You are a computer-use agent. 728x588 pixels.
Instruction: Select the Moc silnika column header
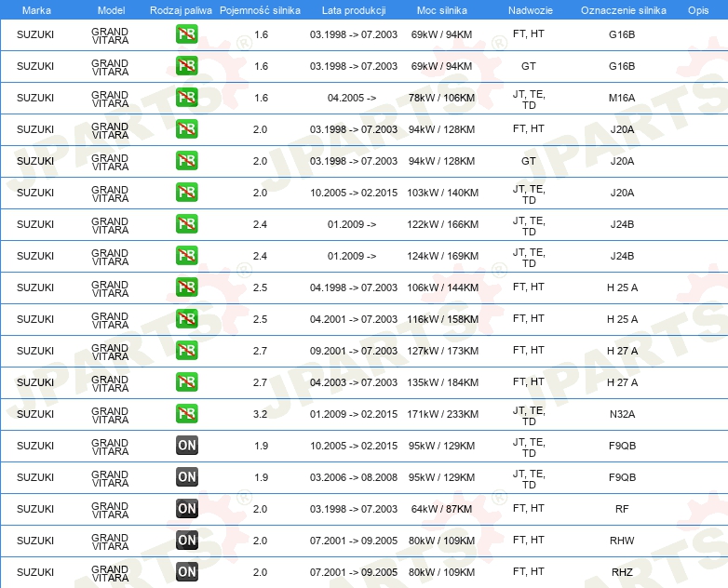click(x=442, y=10)
